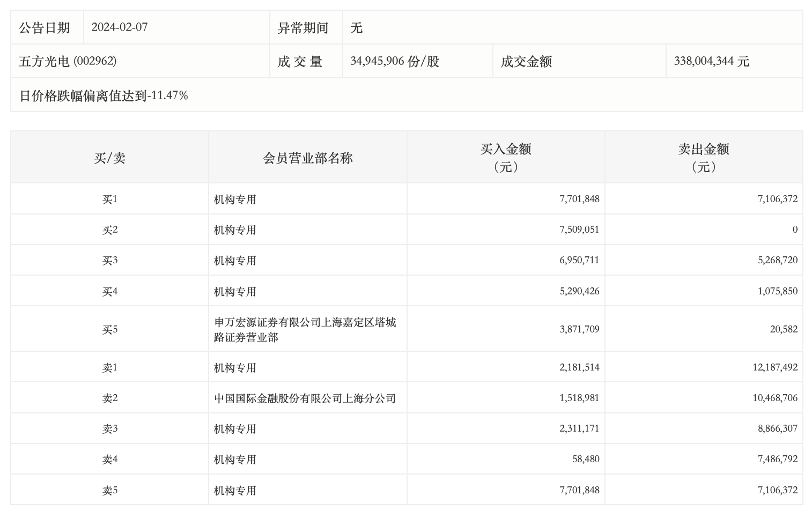Click the 异常期间 value 无

(356, 27)
